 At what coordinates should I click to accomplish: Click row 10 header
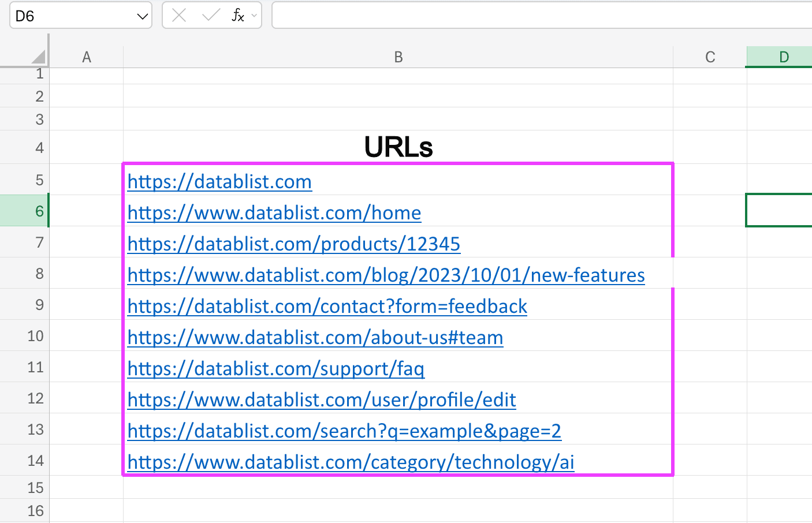pos(36,335)
